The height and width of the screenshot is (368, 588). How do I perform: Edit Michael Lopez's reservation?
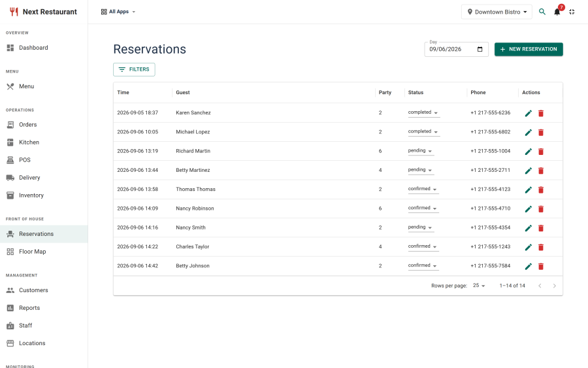pos(529,133)
